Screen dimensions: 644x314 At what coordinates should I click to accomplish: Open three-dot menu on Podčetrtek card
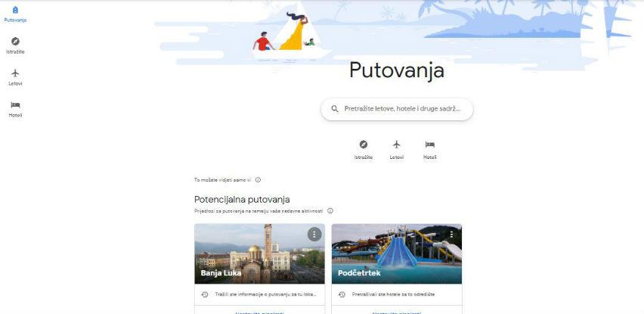452,235
